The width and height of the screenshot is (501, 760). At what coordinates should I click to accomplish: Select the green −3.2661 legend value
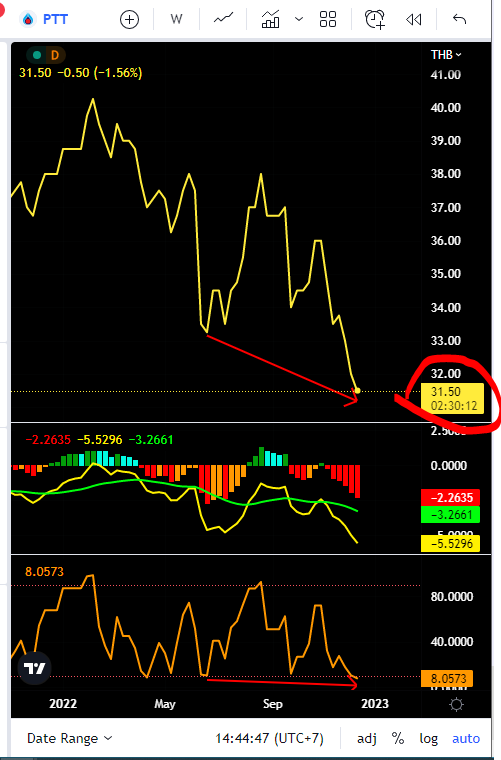[x=151, y=440]
